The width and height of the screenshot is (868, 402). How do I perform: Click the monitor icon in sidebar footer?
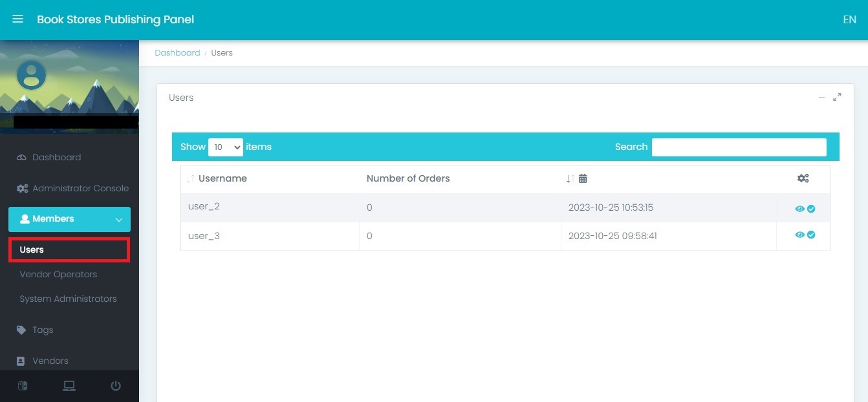tap(69, 386)
